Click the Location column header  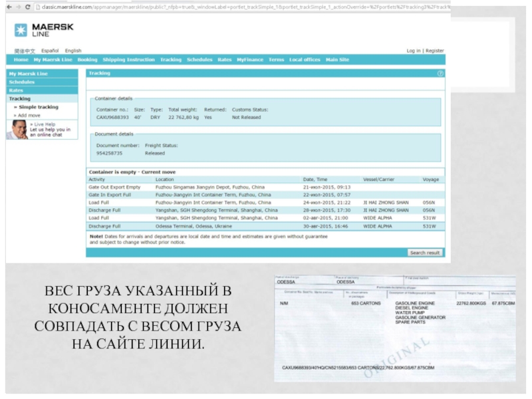pyautogui.click(x=164, y=180)
